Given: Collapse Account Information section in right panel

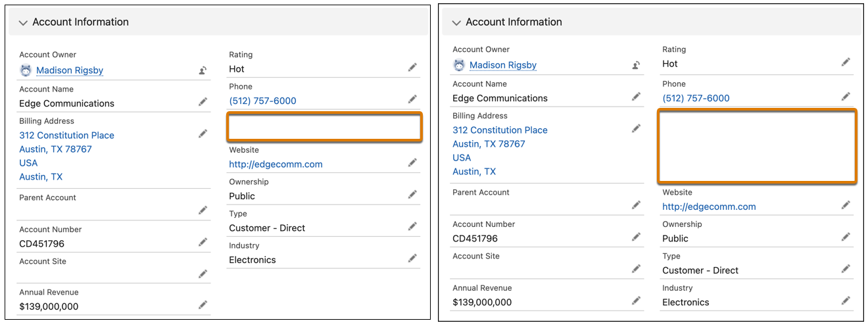Looking at the screenshot, I should [x=456, y=22].
